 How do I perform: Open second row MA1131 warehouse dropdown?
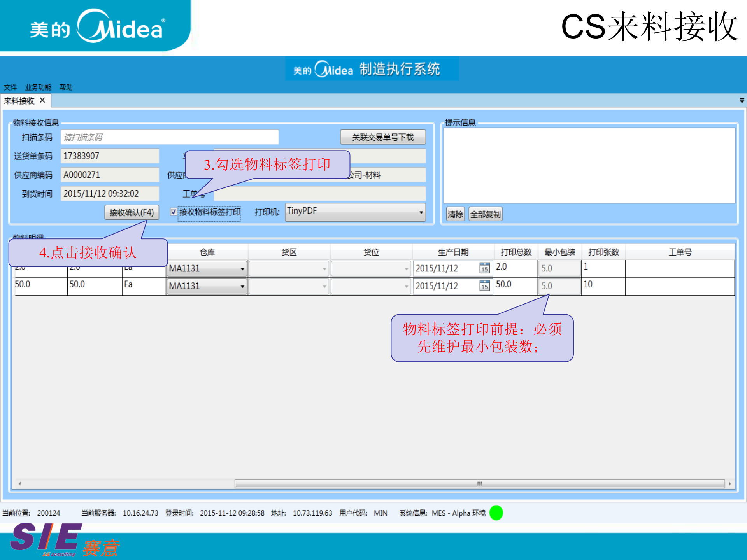(242, 287)
